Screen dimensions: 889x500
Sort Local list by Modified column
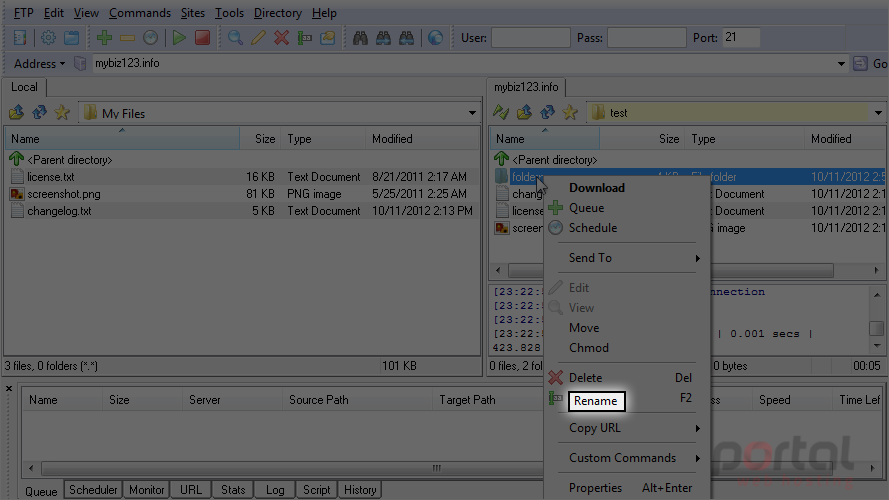[x=423, y=139]
